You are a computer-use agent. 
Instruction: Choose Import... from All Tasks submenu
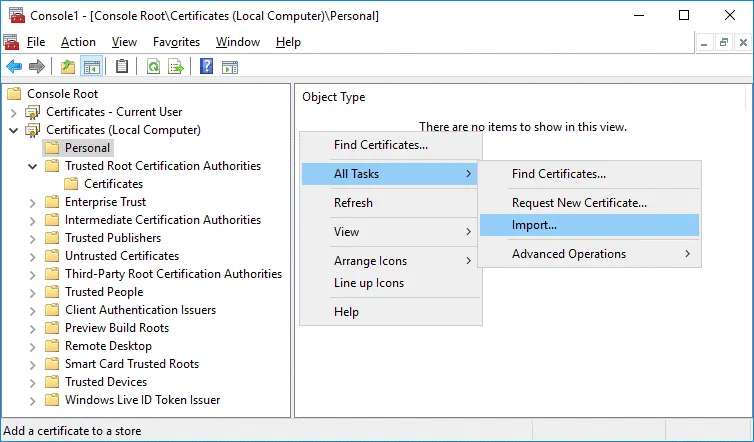pos(534,225)
